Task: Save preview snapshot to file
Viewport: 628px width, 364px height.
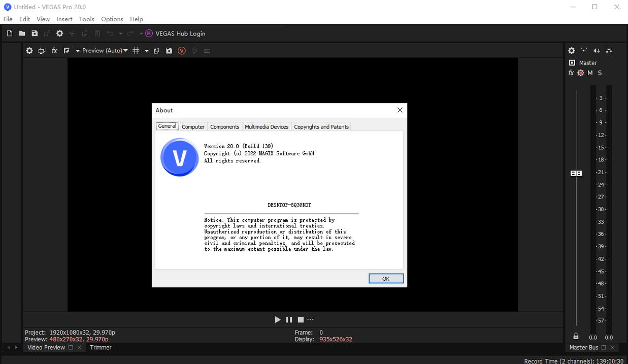Action: click(169, 51)
